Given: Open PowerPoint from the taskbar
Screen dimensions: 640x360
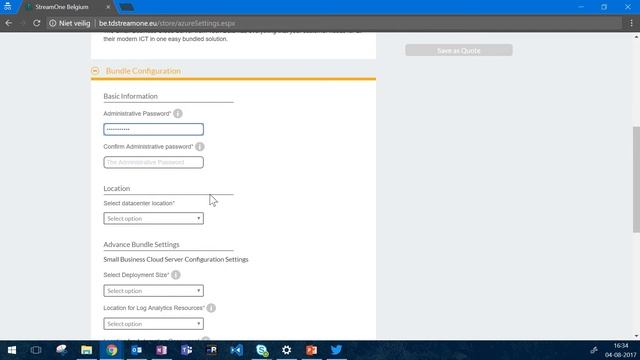Looking at the screenshot, I should click(x=311, y=350).
